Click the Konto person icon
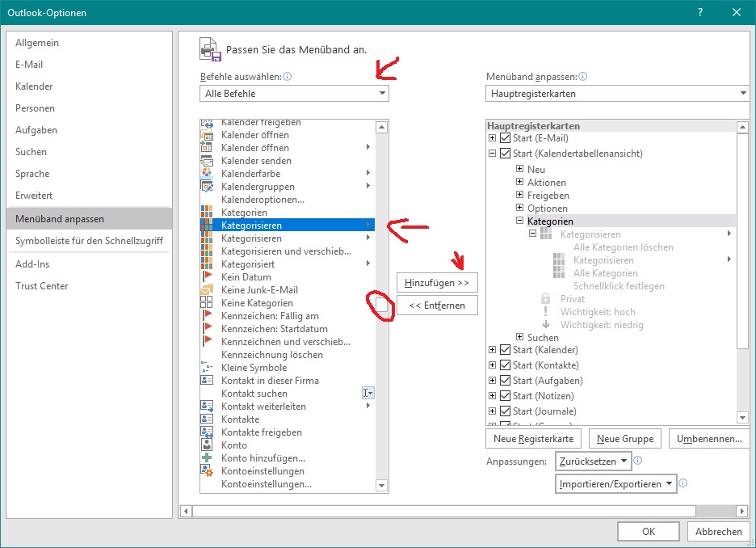756x548 pixels. pos(206,445)
